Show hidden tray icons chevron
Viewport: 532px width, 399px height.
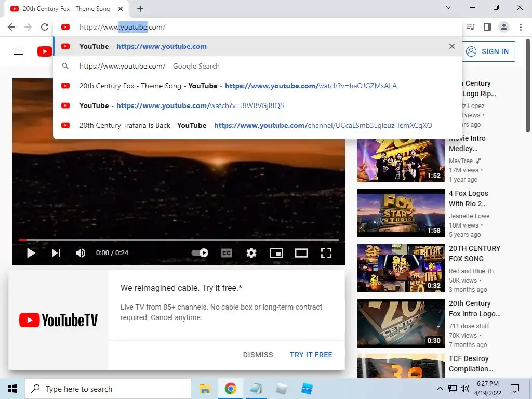click(440, 389)
